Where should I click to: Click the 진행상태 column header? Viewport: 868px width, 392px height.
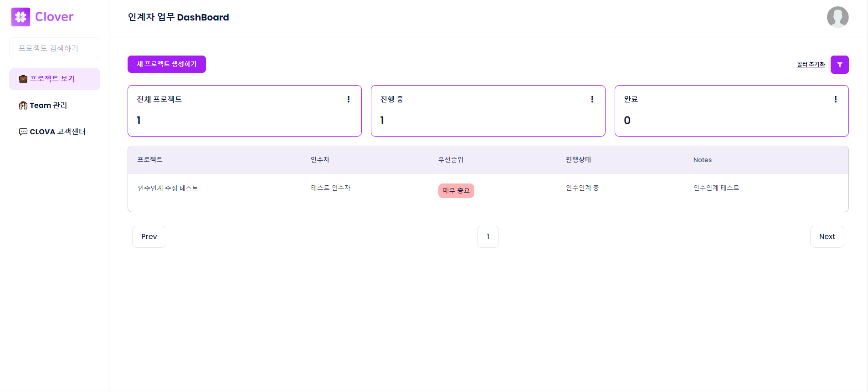click(578, 160)
